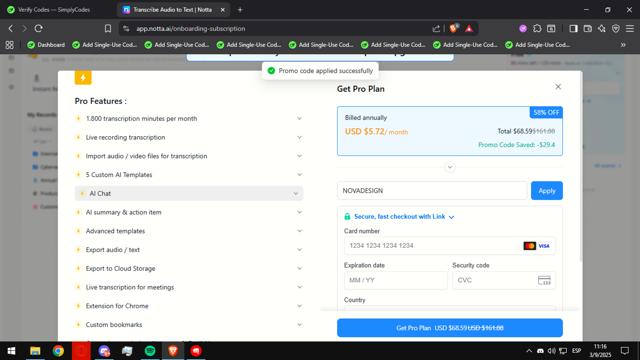Click the volume speaker tray icon
The width and height of the screenshot is (640, 360).
point(551,351)
